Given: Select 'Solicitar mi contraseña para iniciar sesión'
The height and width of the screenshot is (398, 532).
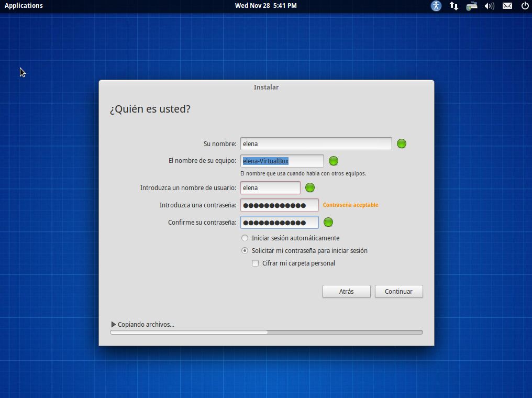Looking at the screenshot, I should point(245,251).
